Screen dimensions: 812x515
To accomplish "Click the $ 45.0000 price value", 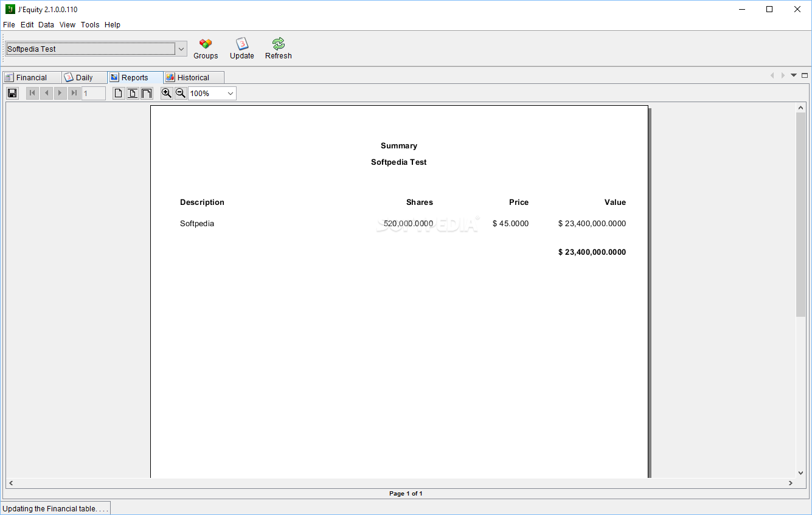I will point(511,223).
